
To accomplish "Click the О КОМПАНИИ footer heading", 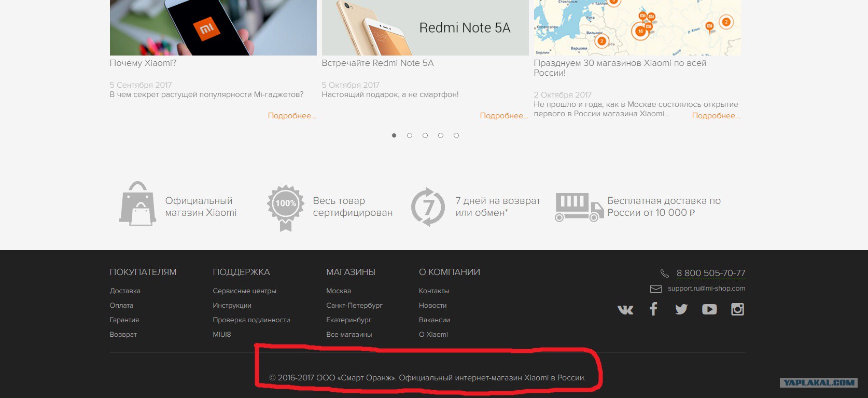I will tap(450, 272).
